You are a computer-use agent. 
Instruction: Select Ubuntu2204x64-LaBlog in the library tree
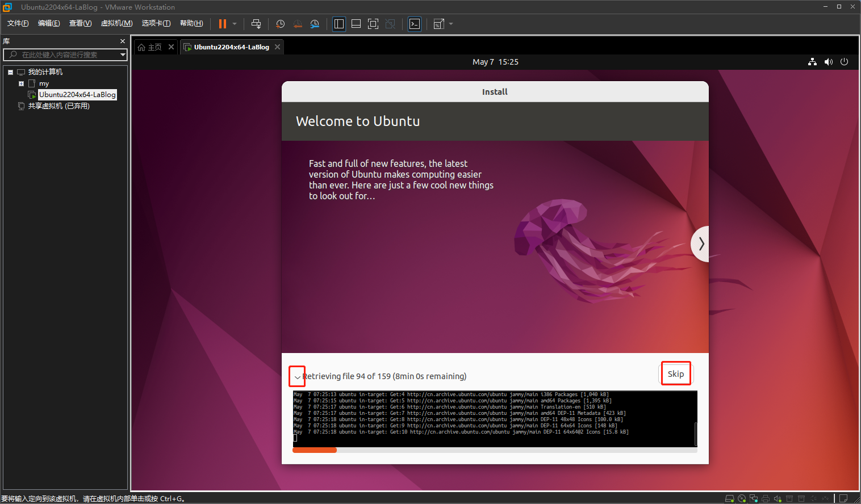(x=77, y=95)
